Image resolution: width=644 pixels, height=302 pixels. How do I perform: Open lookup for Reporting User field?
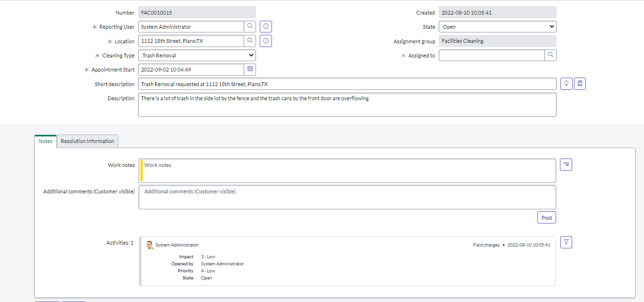(x=250, y=26)
